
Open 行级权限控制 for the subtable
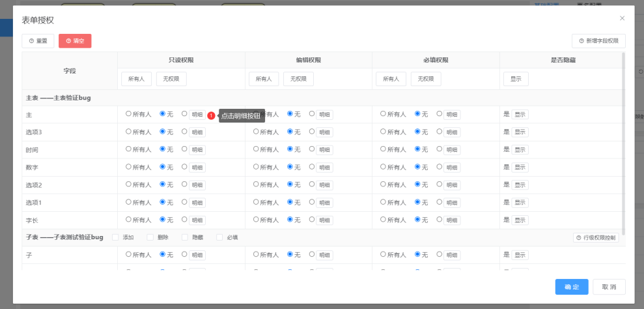coord(596,237)
